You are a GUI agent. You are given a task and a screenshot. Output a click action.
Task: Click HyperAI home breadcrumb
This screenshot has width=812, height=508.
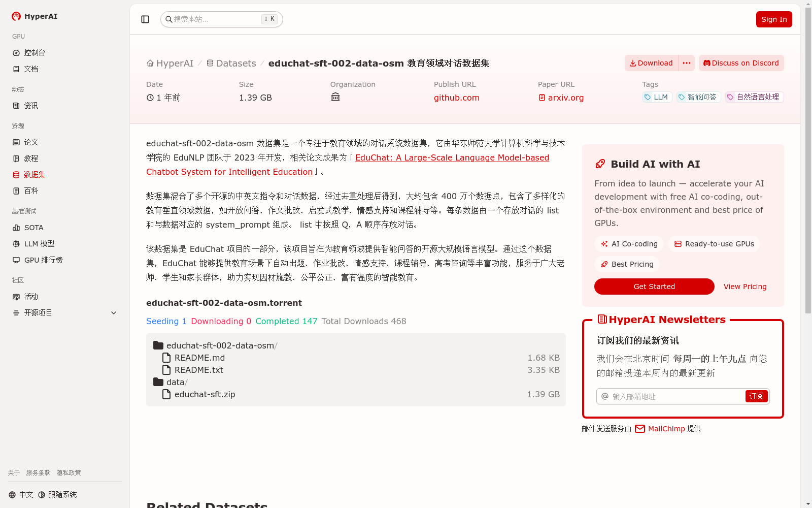click(x=170, y=63)
